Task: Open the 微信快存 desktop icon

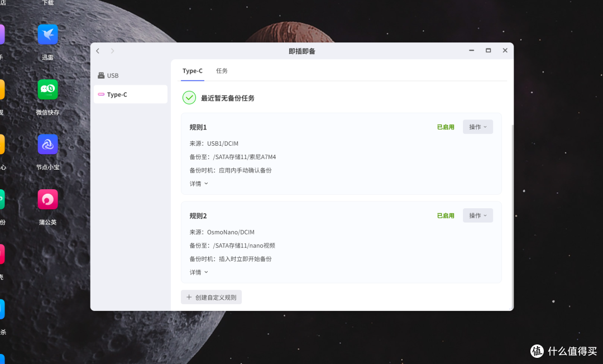Action: click(x=47, y=89)
